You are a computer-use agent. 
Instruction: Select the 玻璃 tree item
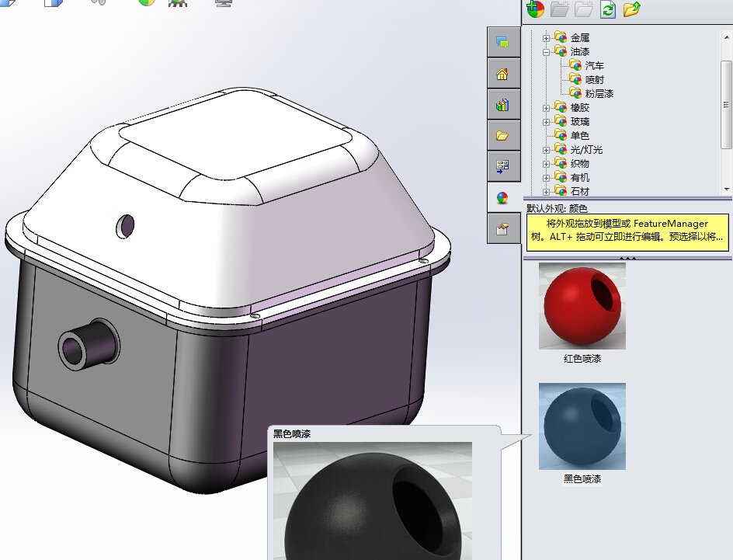tap(580, 121)
